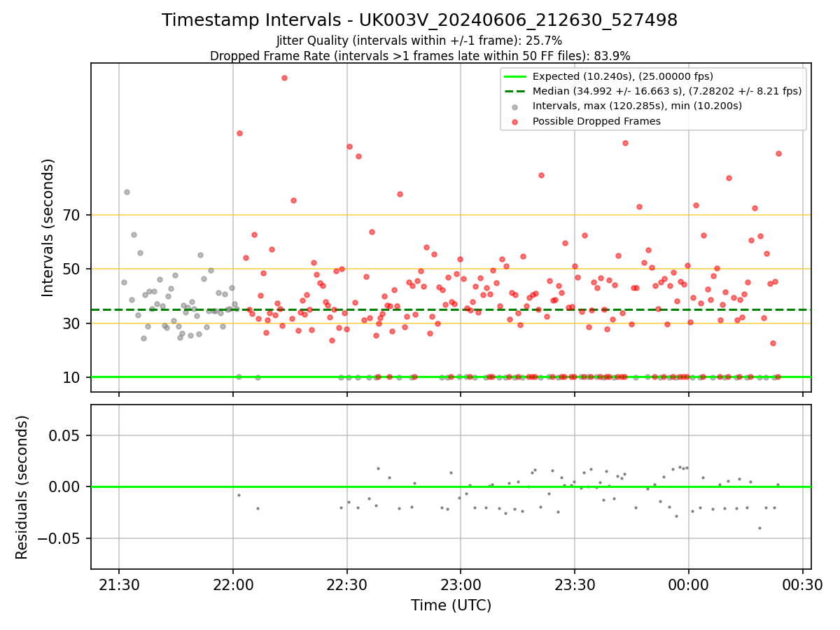Click the x-axis tick label '00:30'
The height and width of the screenshot is (630, 840).
802,584
